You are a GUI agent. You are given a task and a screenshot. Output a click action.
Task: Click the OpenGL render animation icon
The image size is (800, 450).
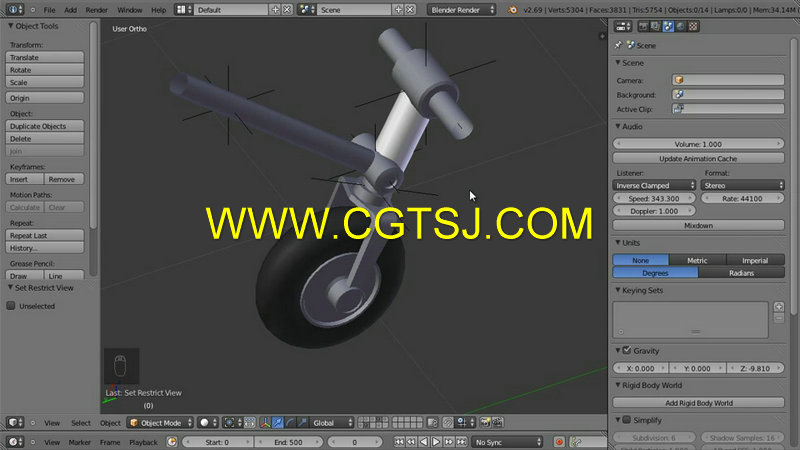pos(497,422)
